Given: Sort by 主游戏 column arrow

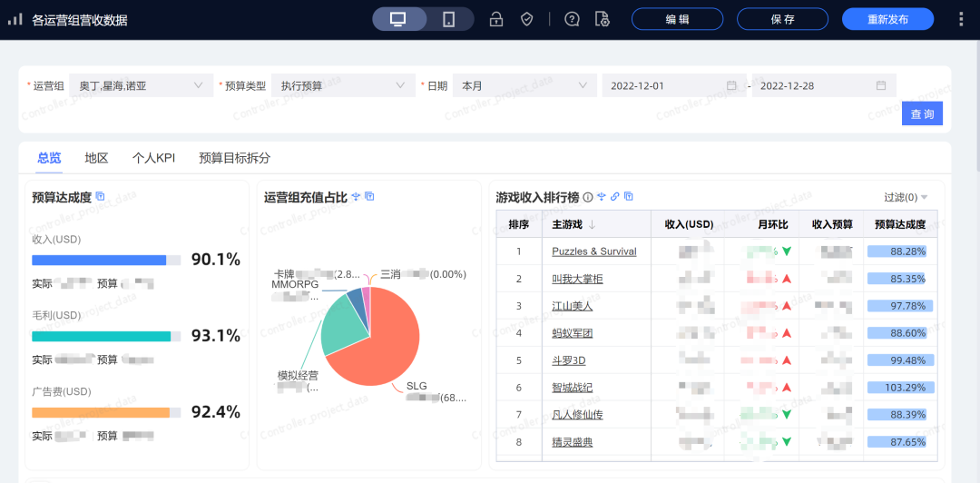Looking at the screenshot, I should pyautogui.click(x=592, y=224).
